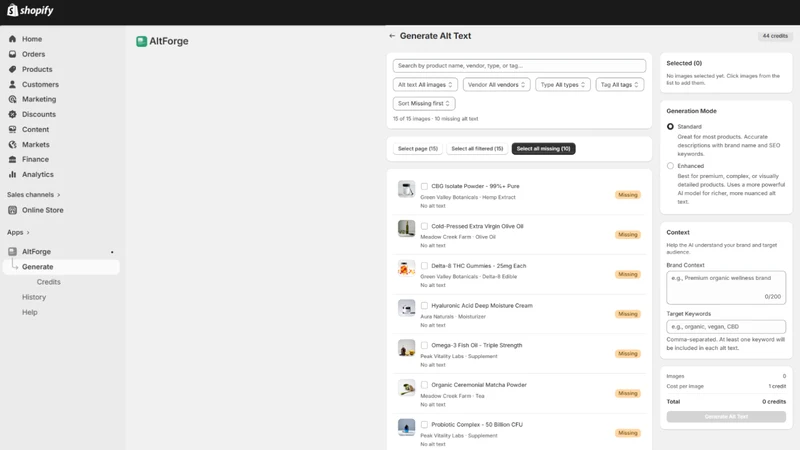800x450 pixels.
Task: Click the Finance bank icon
Action: (12, 159)
